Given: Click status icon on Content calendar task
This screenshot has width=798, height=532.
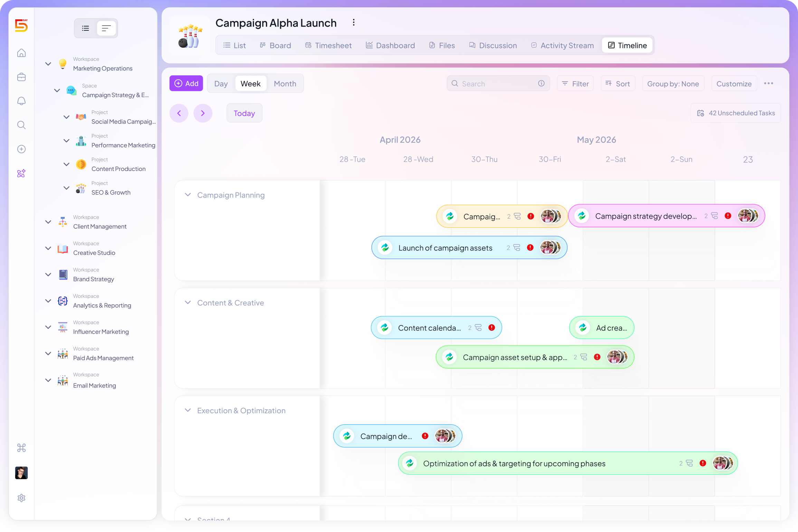Looking at the screenshot, I should tap(384, 327).
